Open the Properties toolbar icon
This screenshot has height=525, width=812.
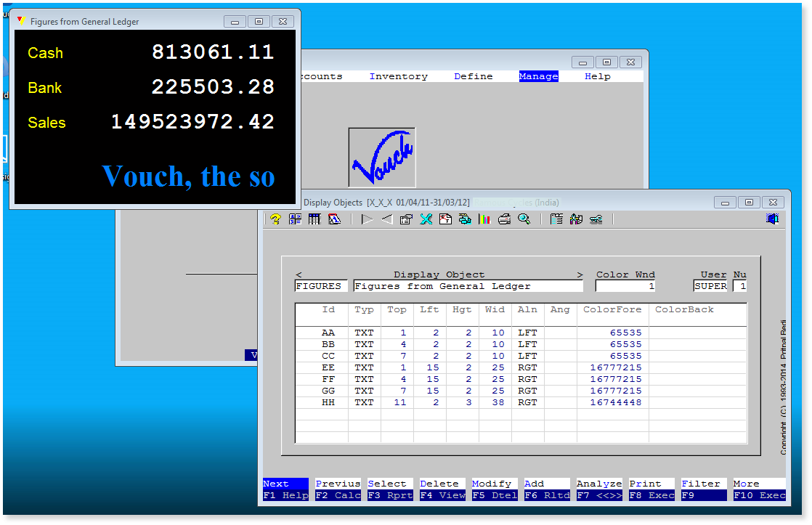(x=405, y=219)
